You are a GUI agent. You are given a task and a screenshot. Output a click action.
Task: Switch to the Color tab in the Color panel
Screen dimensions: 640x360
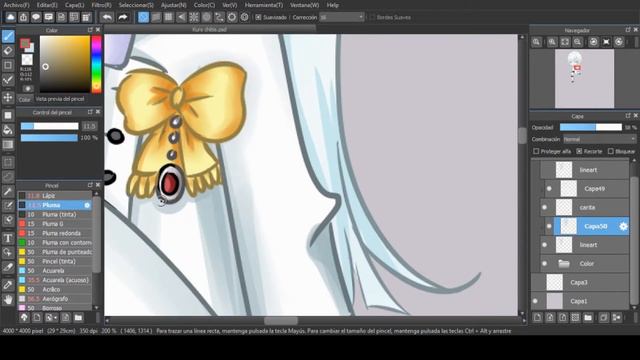(x=24, y=100)
